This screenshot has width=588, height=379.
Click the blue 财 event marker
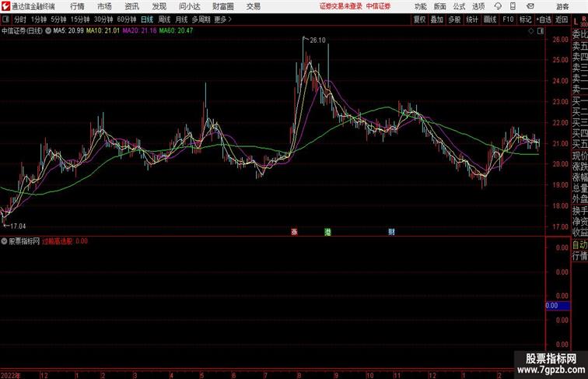[x=391, y=232]
